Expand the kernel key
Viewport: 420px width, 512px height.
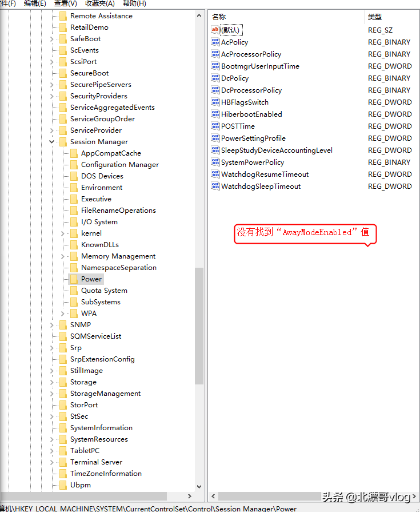tap(63, 233)
